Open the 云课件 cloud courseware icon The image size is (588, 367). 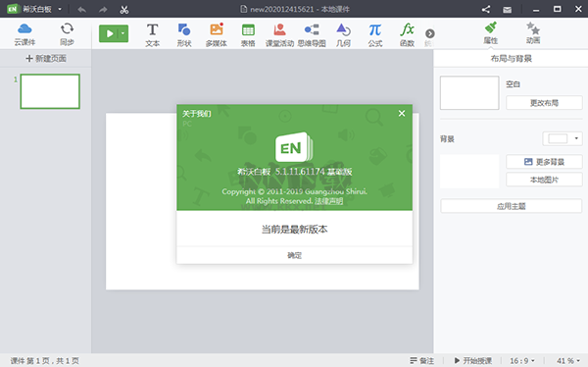(x=24, y=34)
